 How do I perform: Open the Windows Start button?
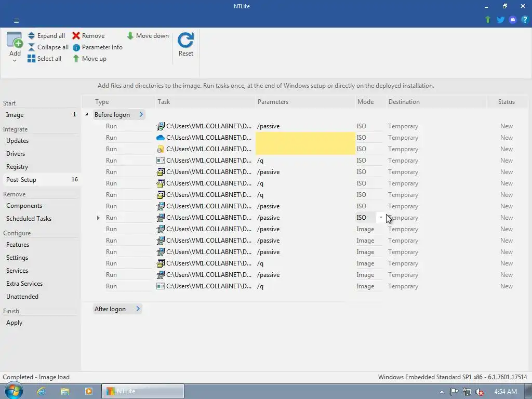[x=14, y=391]
